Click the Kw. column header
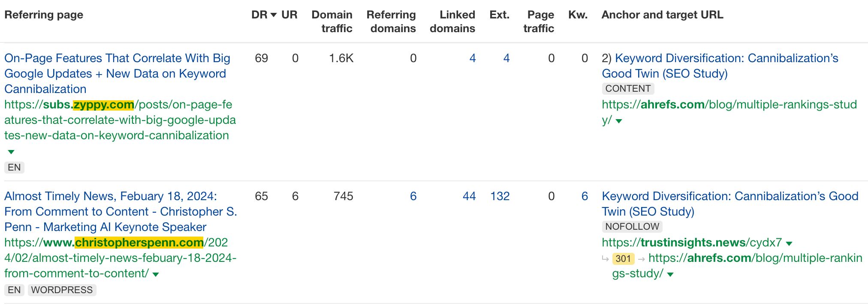The width and height of the screenshot is (868, 306). pos(577,15)
